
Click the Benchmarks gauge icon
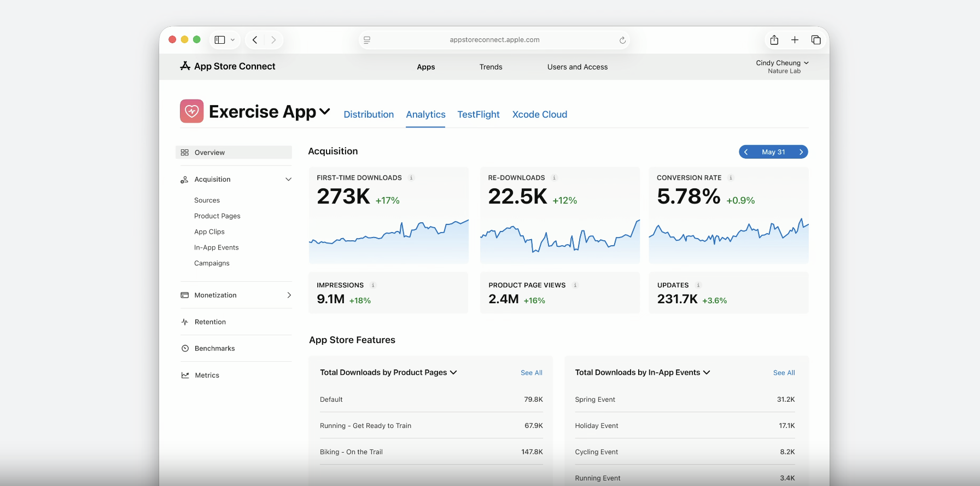(185, 349)
